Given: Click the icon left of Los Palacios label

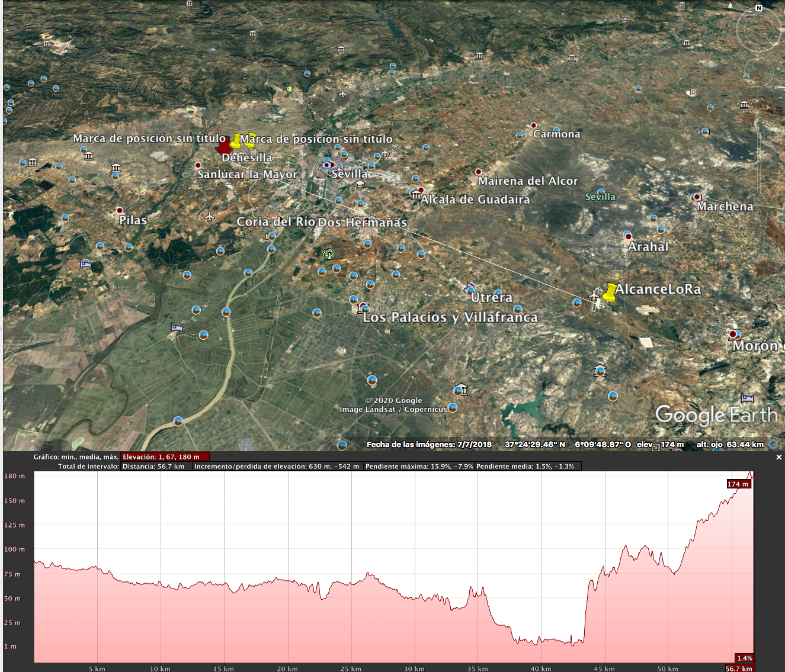Looking at the screenshot, I should click(363, 308).
